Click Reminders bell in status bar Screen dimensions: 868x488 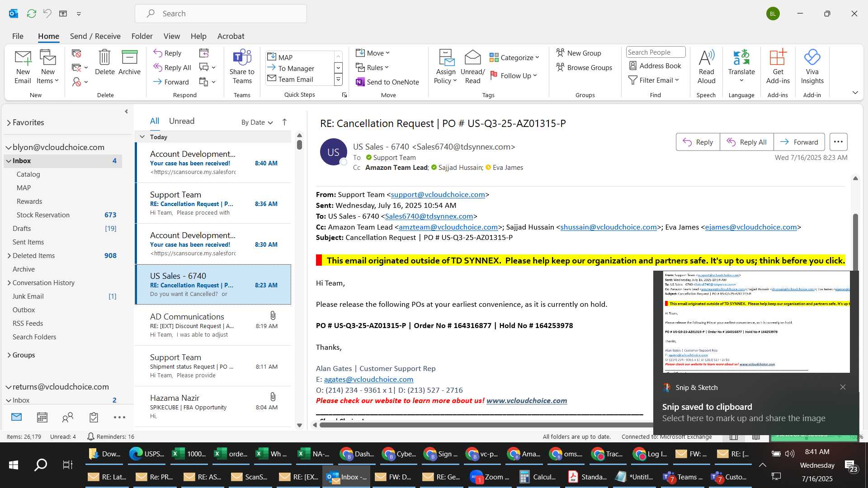[90, 436]
